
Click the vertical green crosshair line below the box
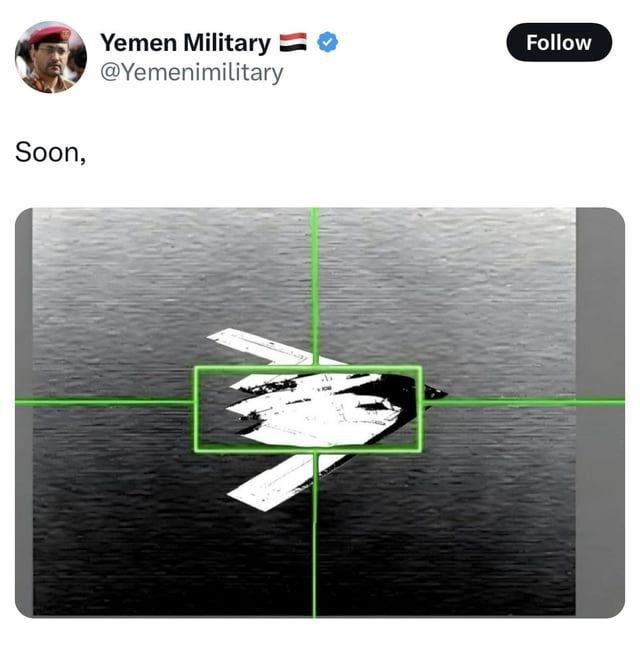click(x=314, y=535)
